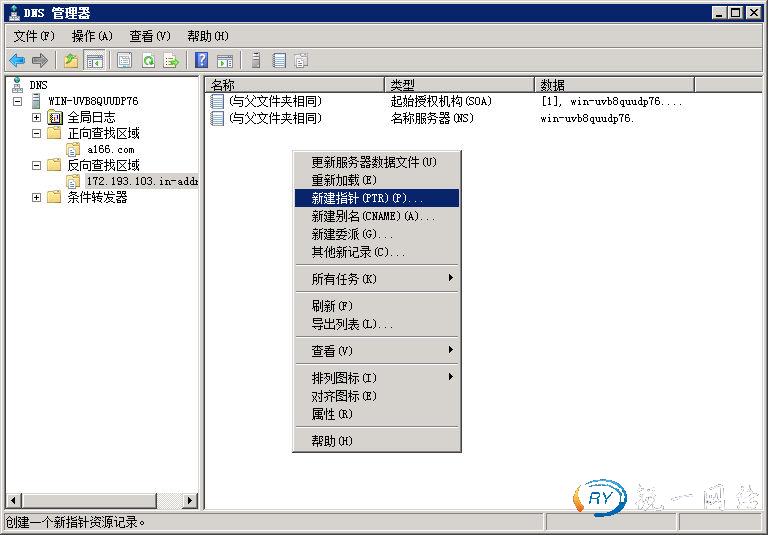Open the 所有任务(K) submenu
The width and height of the screenshot is (768, 535).
377,279
